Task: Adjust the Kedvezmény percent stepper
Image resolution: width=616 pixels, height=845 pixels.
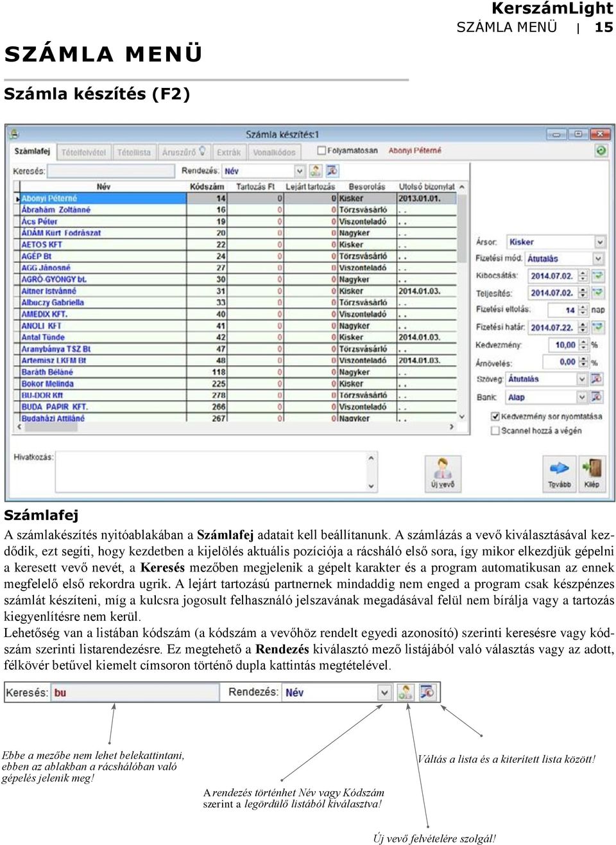Action: 583,345
